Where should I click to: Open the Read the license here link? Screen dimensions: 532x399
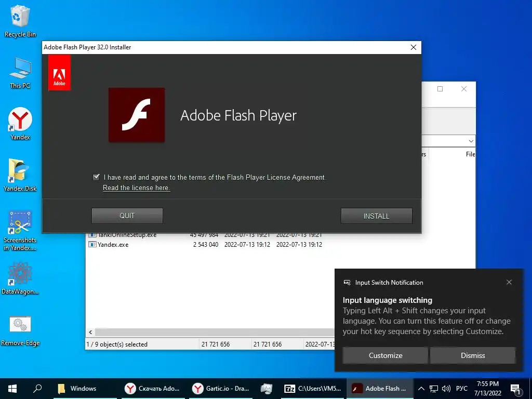click(x=137, y=188)
